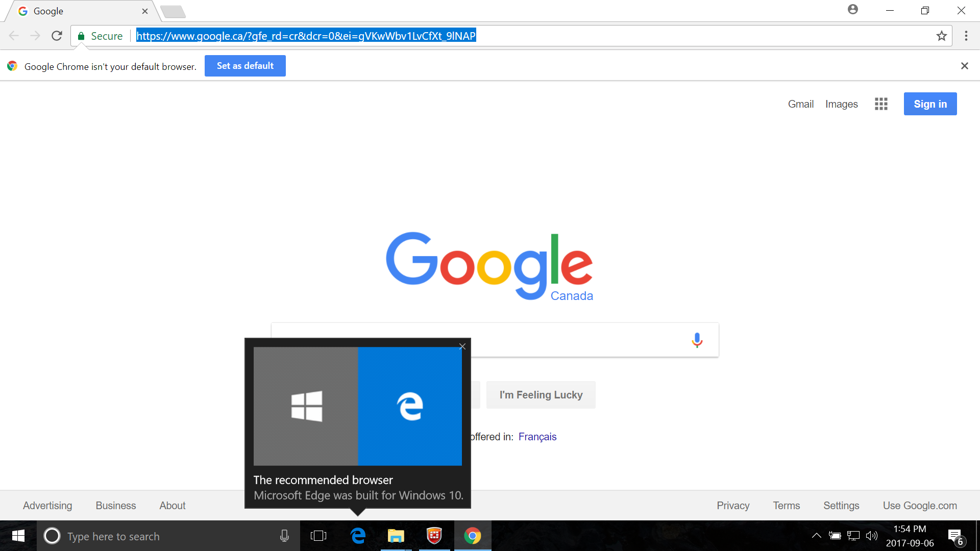Viewport: 980px width, 551px height.
Task: Click the address bar URL
Action: click(306, 36)
